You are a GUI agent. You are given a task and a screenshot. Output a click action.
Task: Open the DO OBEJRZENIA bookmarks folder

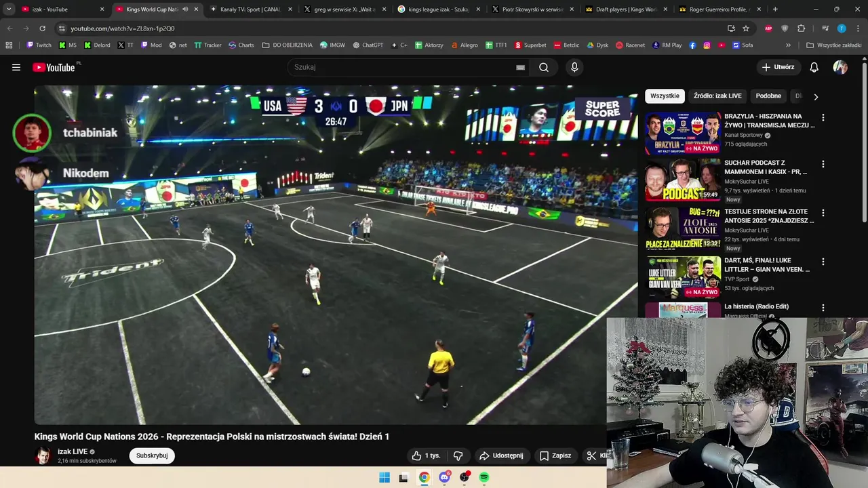pyautogui.click(x=287, y=45)
